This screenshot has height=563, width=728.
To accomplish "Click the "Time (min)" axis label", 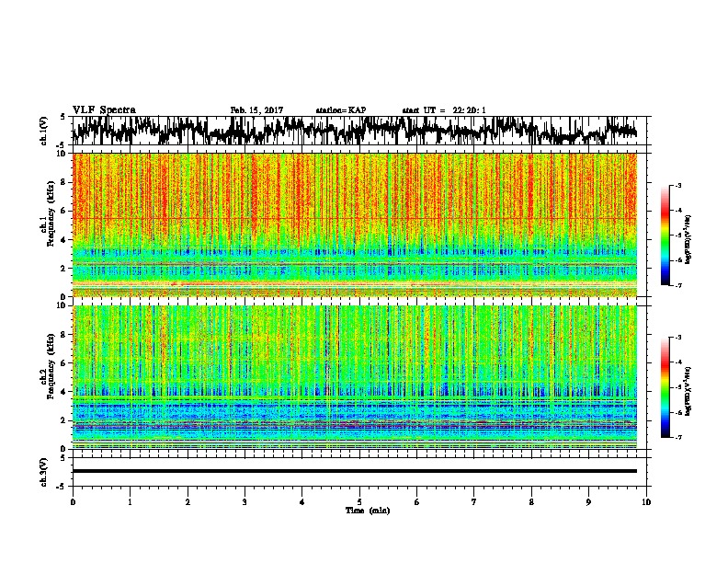I will (368, 511).
